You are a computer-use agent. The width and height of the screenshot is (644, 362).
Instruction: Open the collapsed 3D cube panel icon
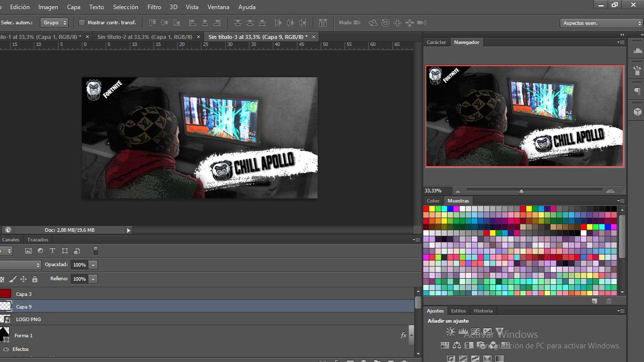click(x=637, y=112)
